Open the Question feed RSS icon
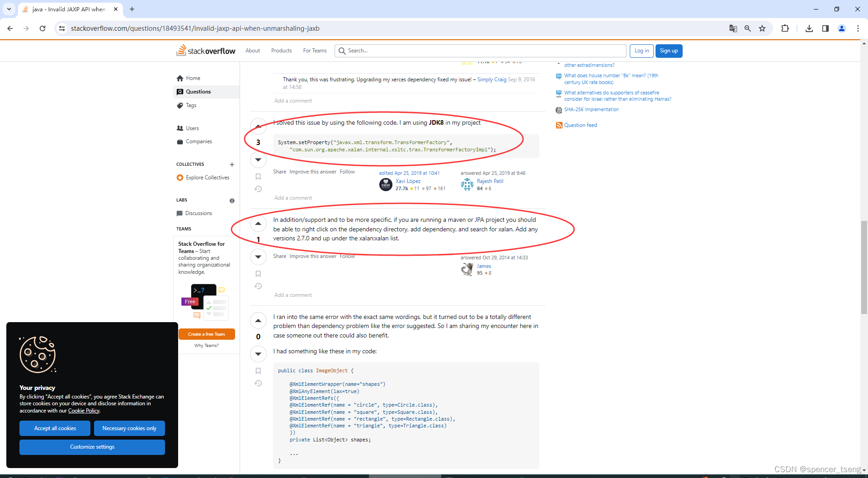This screenshot has height=478, width=868. click(559, 125)
